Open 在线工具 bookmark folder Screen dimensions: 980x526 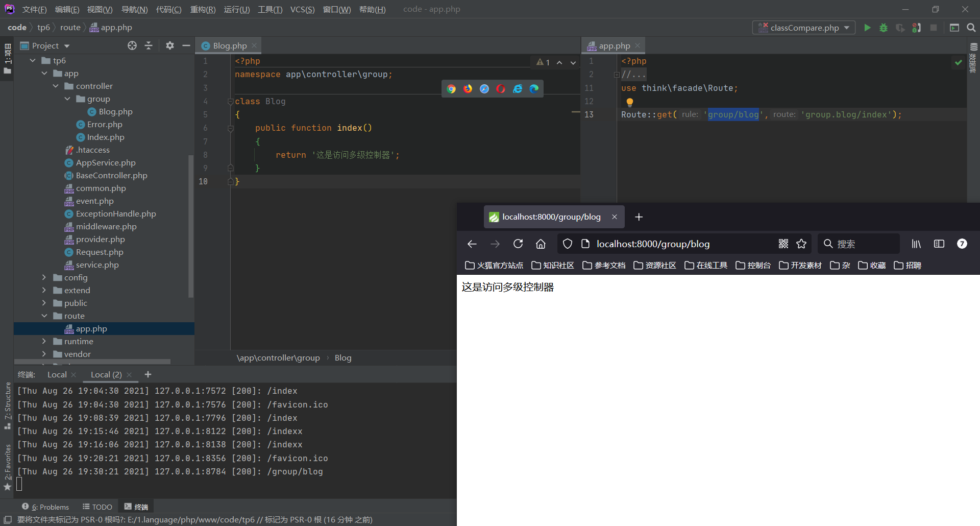tap(706, 266)
